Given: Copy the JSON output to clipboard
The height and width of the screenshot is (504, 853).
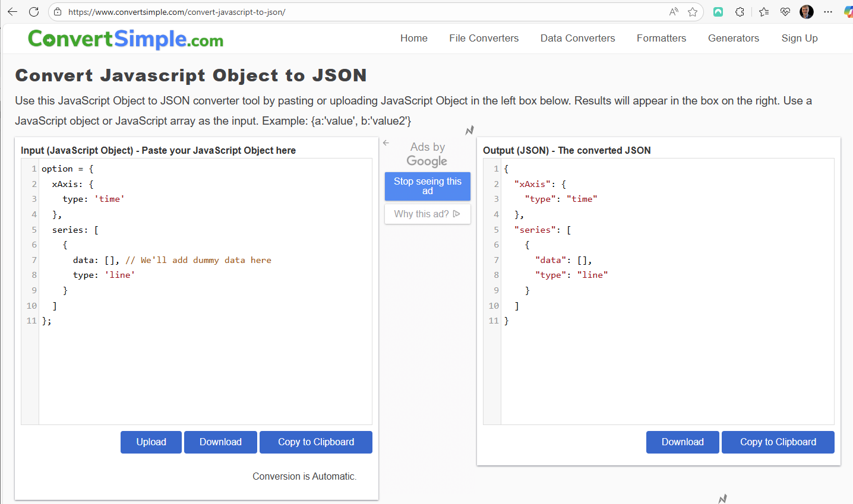Looking at the screenshot, I should click(x=778, y=442).
